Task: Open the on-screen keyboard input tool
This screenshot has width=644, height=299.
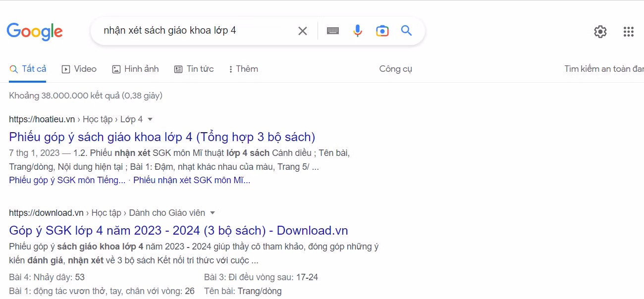Action: click(333, 31)
